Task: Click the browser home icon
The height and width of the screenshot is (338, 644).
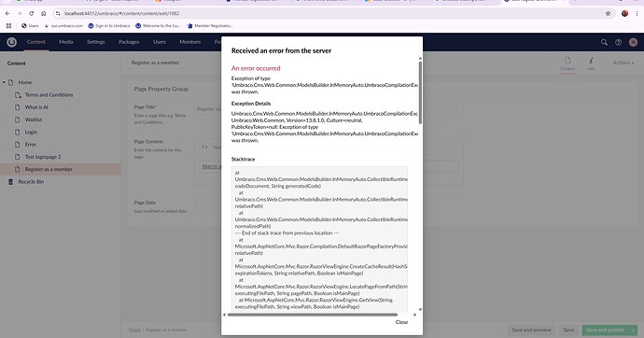Action: [x=44, y=14]
